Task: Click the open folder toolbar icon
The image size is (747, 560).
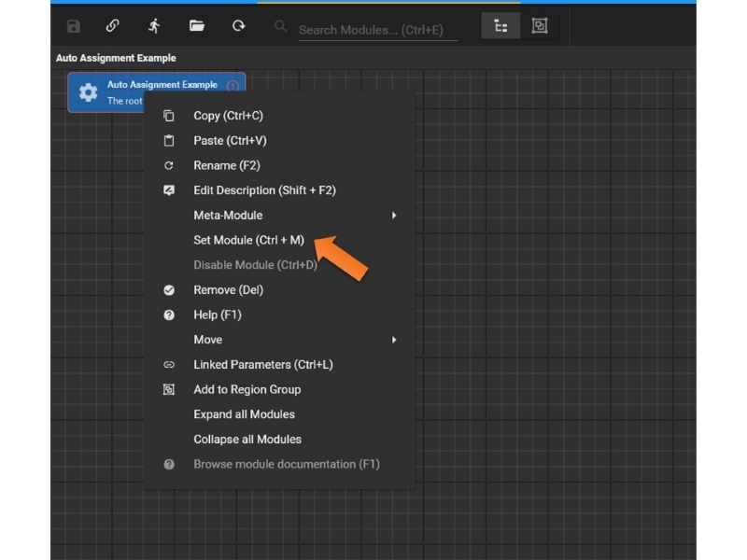Action: [x=197, y=26]
